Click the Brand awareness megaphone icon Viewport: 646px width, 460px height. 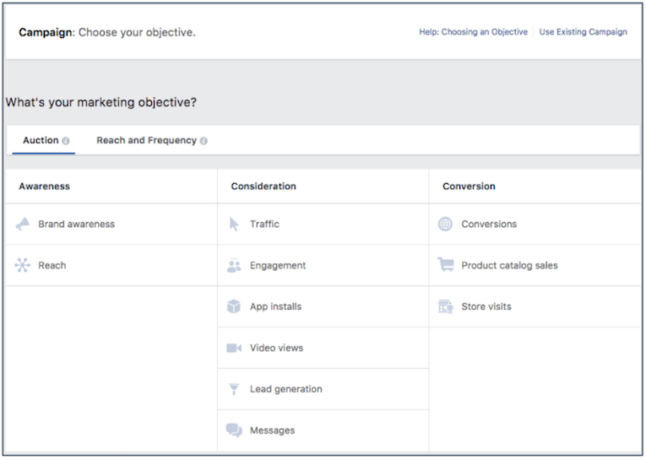coord(22,224)
